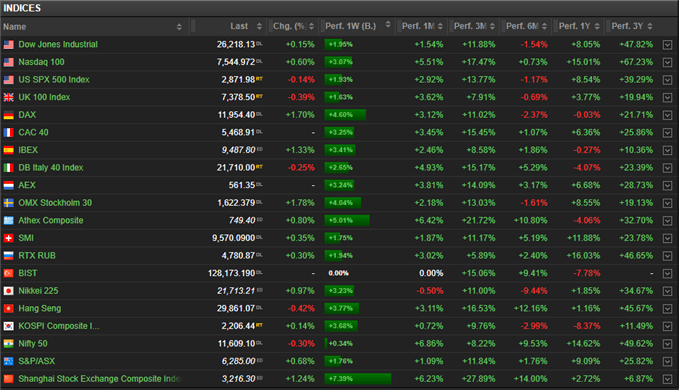679x390 pixels.
Task: Open the UK 100 Index link
Action: (44, 97)
